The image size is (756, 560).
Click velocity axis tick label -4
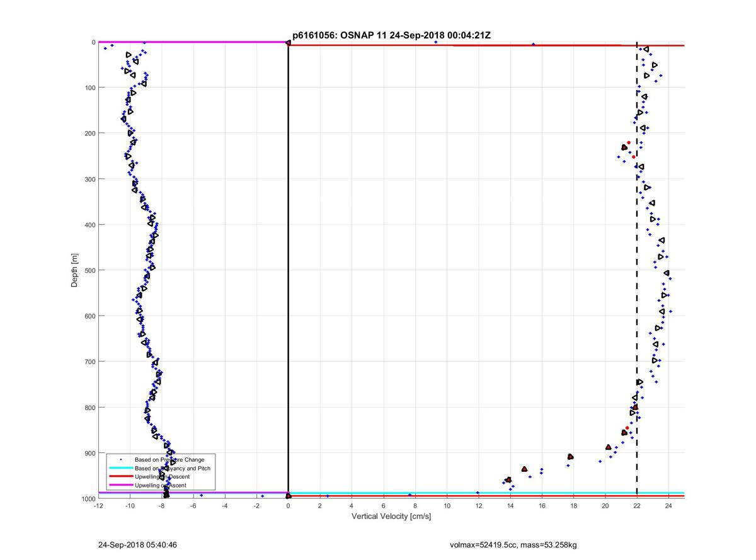[225, 506]
